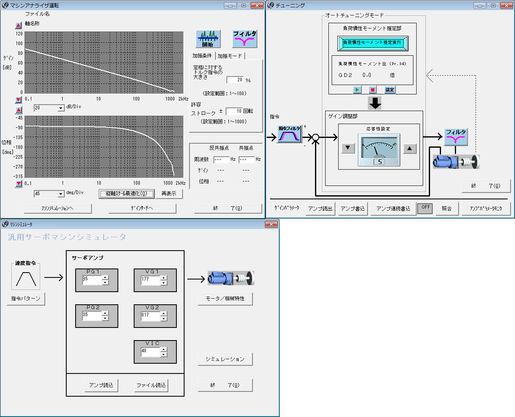This screenshot has height=417, width=515.
Task: Click アンプ読出 in the Tuning bottom bar
Action: (320, 208)
